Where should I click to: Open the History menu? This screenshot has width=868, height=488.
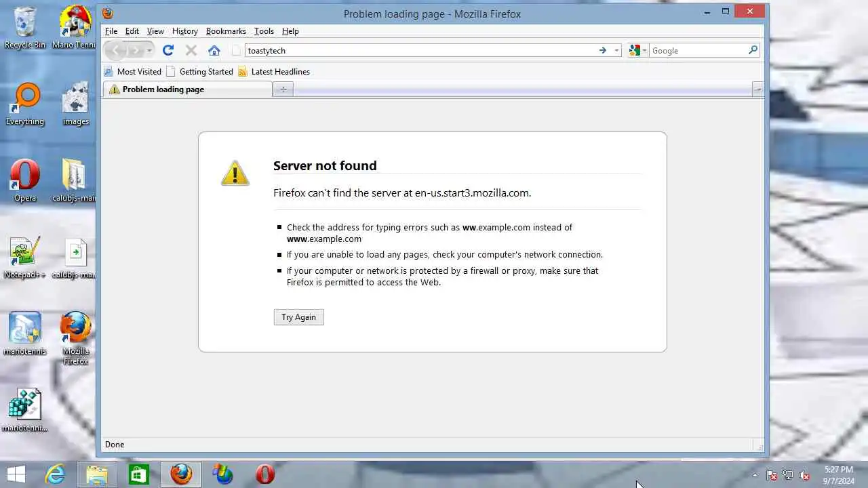coord(184,31)
